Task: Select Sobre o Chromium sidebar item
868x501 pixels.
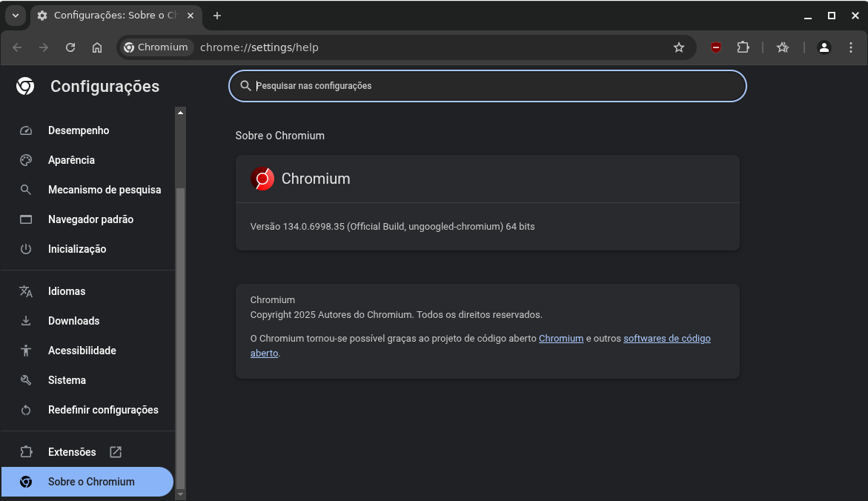Action: [x=87, y=482]
